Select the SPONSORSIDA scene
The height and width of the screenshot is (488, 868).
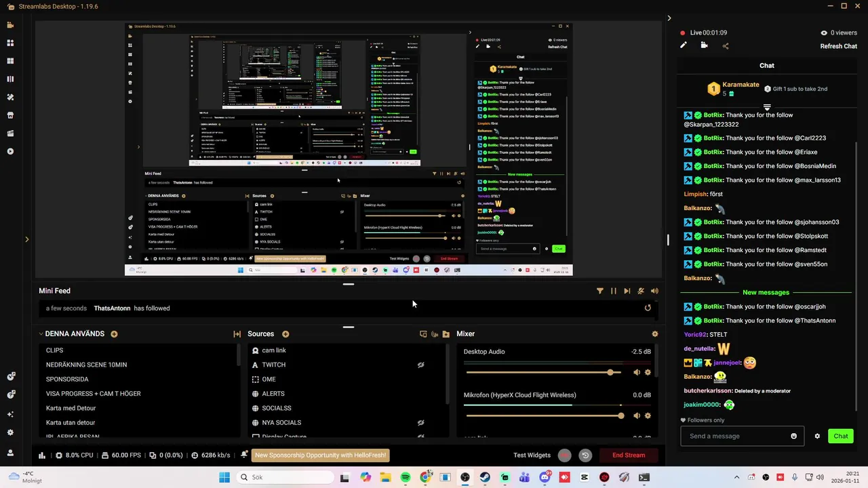click(138, 380)
